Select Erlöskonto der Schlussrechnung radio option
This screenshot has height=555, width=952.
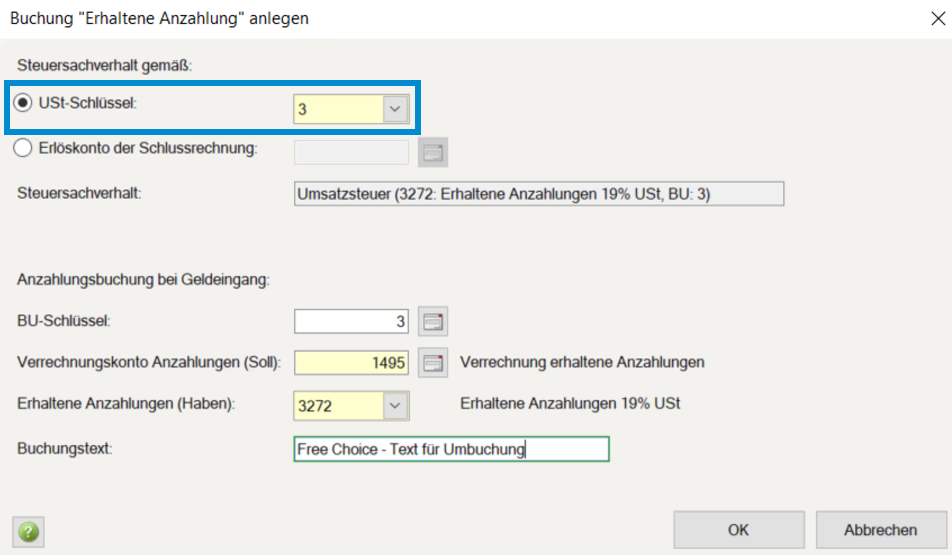(x=25, y=149)
